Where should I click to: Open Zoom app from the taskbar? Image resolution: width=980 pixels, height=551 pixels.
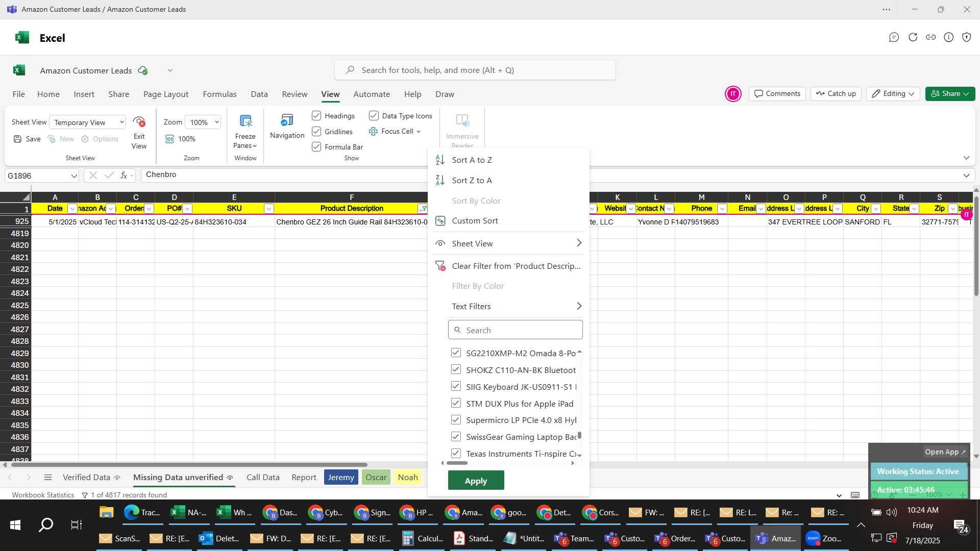click(x=823, y=538)
